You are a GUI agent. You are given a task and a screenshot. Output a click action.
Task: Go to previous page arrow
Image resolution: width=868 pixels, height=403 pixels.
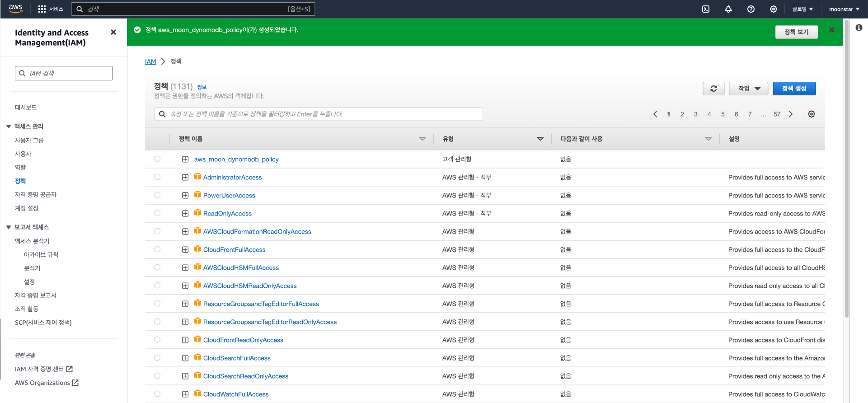(655, 114)
